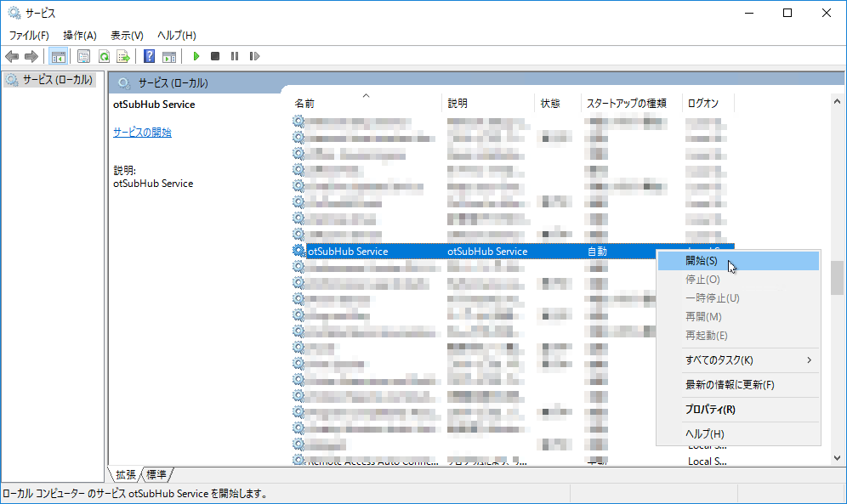Click the Refresh toolbar icon
The height and width of the screenshot is (504, 847).
(x=104, y=56)
